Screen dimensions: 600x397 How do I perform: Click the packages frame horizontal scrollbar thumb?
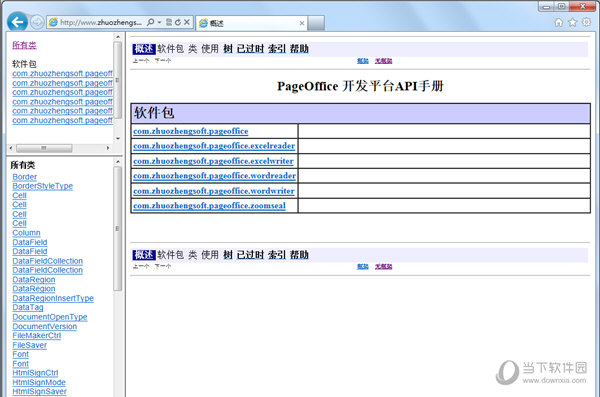click(44, 148)
